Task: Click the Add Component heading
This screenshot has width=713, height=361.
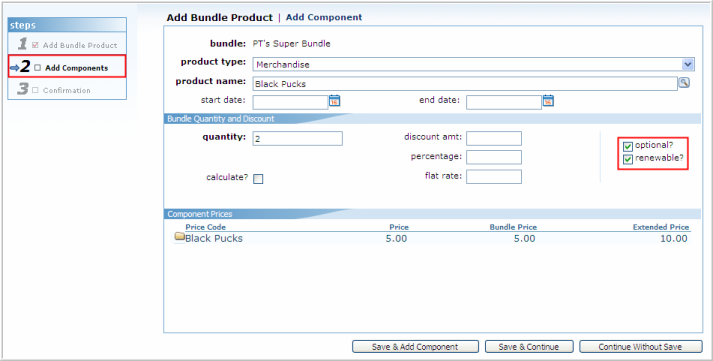Action: click(x=324, y=17)
